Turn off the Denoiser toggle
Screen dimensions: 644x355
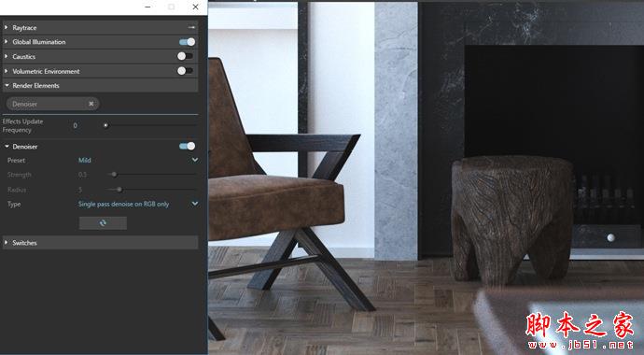pyautogui.click(x=187, y=146)
